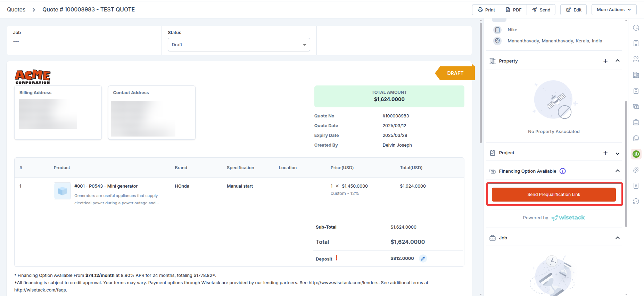The height and width of the screenshot is (296, 644).
Task: Click the Job section briefcase icon
Action: coord(493,238)
